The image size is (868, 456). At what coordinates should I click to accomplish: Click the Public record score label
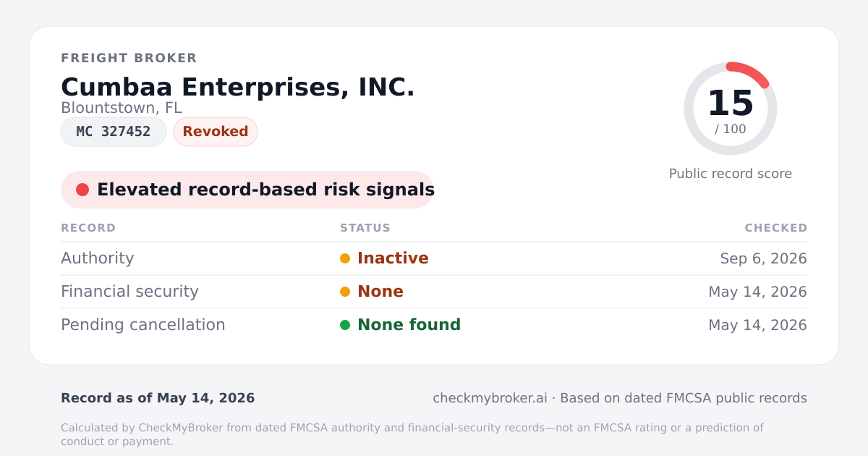[x=731, y=174]
